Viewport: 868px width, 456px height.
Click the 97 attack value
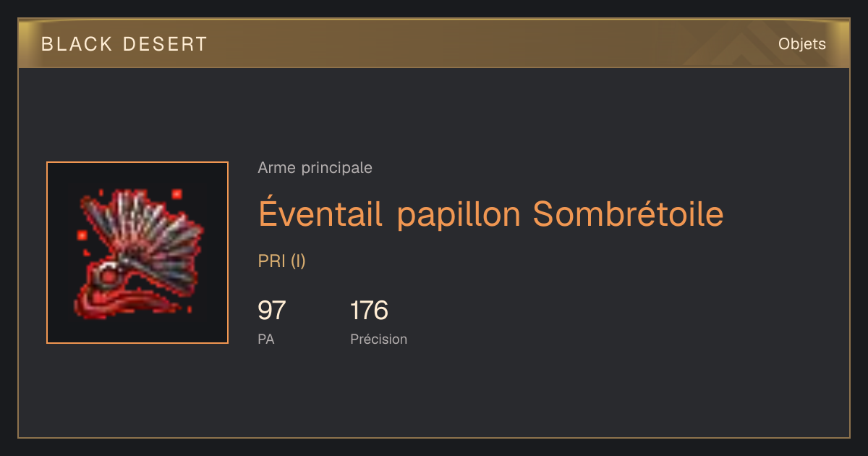(x=272, y=311)
